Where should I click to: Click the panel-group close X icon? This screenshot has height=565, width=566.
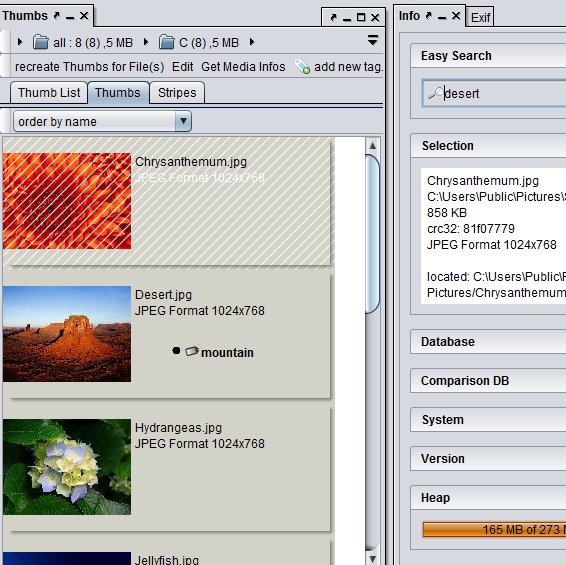point(375,17)
